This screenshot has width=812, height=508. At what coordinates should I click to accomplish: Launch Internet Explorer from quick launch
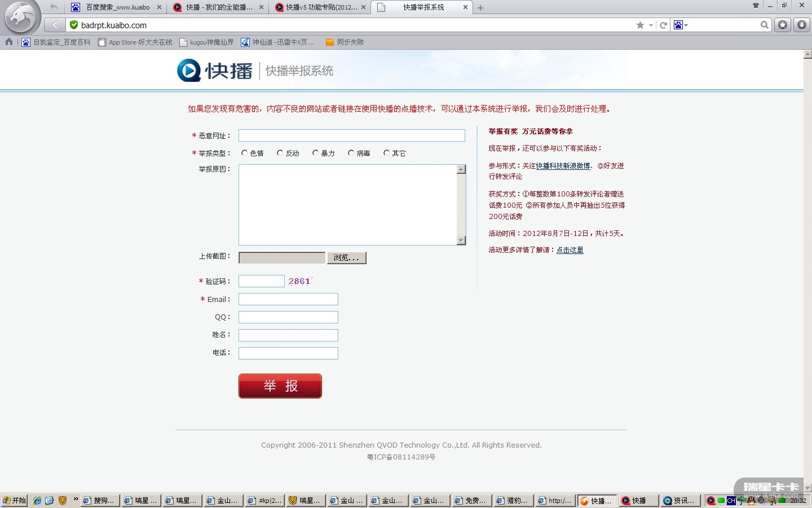click(x=37, y=501)
